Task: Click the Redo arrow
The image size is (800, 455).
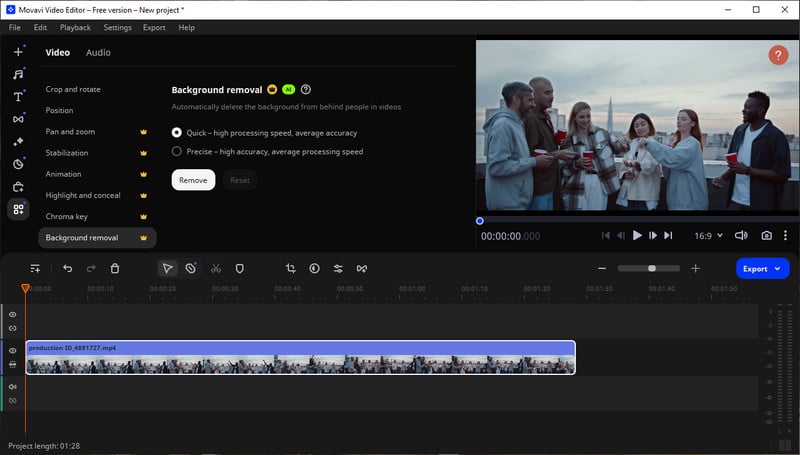Action: tap(91, 268)
